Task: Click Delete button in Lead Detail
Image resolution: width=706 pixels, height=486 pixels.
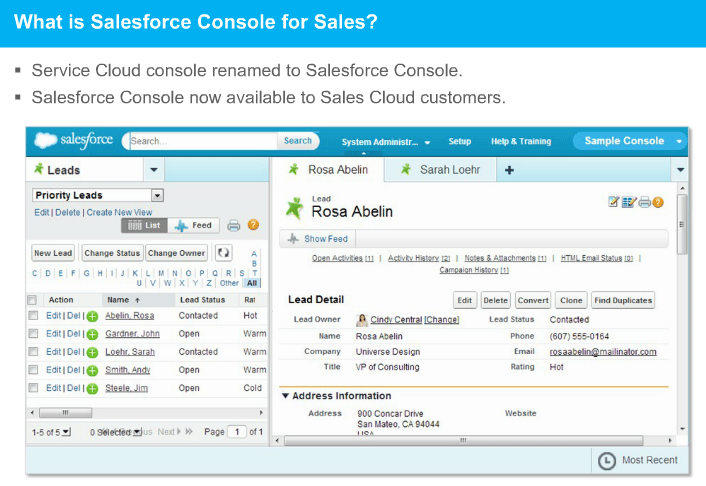Action: point(495,300)
